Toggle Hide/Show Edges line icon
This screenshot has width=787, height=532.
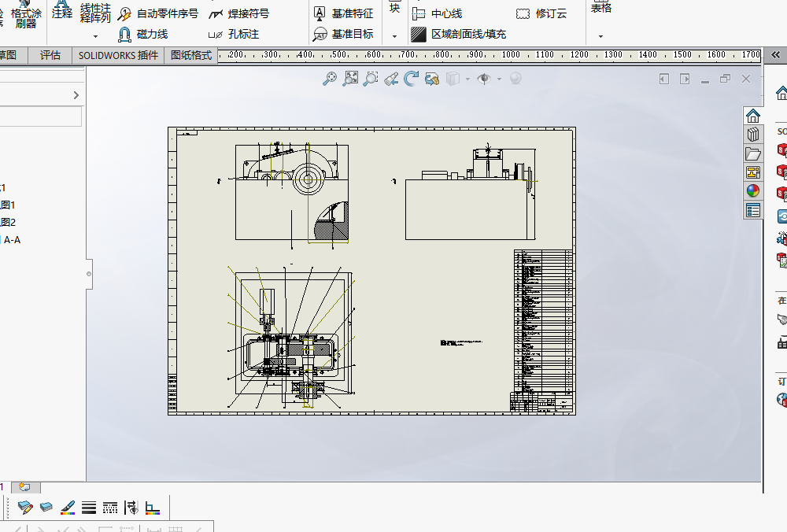(x=131, y=508)
